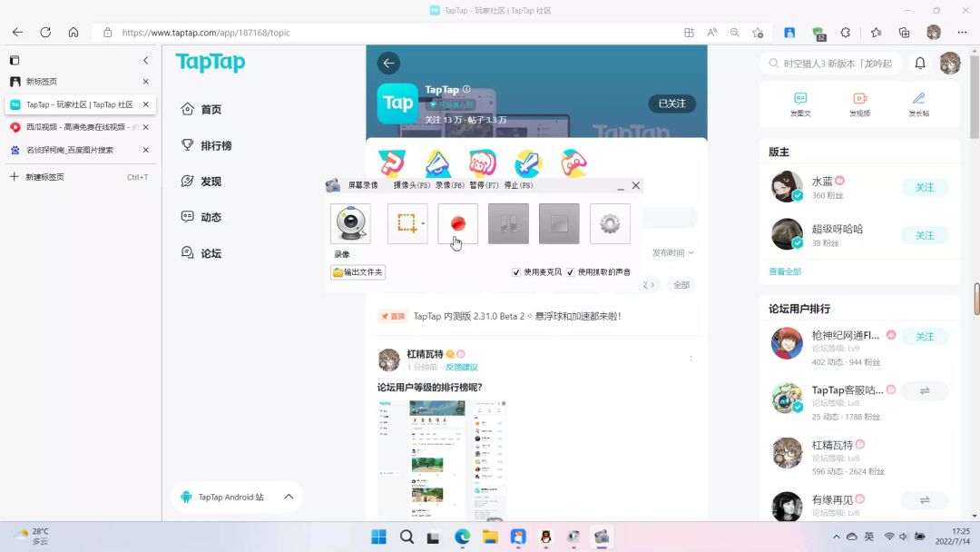Open browser extensions puzzle icon

tap(845, 33)
